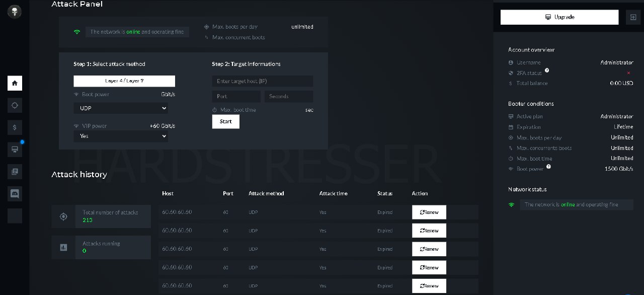Select the Attack history section heading
Image resolution: width=644 pixels, height=295 pixels.
(78, 174)
